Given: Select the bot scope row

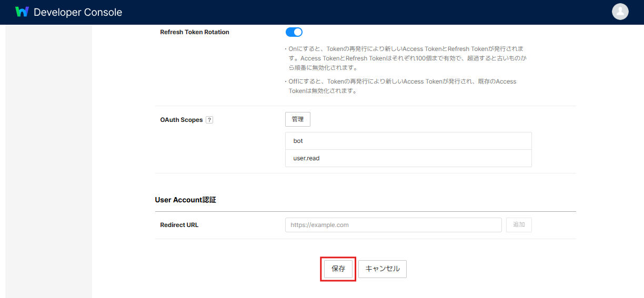Looking at the screenshot, I should click(408, 141).
